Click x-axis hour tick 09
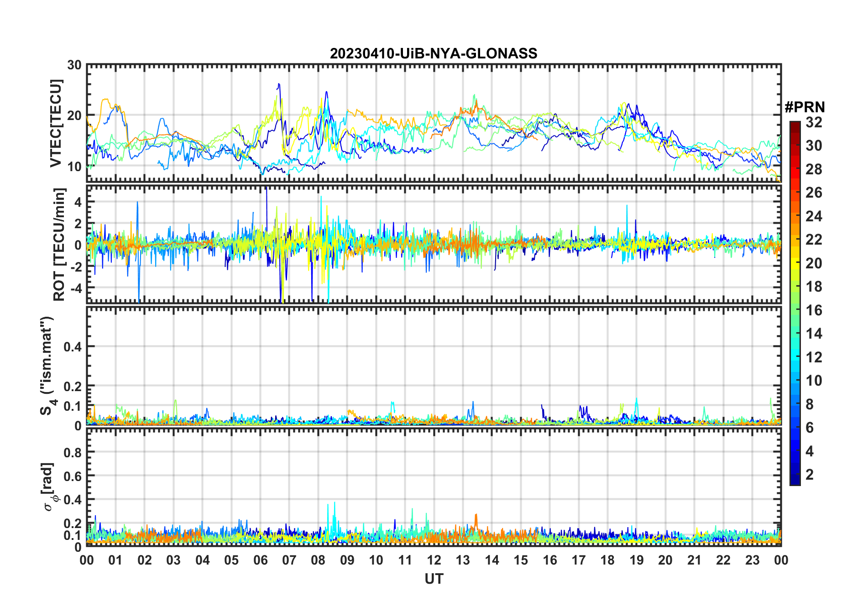Viewport: 868px width, 607px height. [x=347, y=560]
